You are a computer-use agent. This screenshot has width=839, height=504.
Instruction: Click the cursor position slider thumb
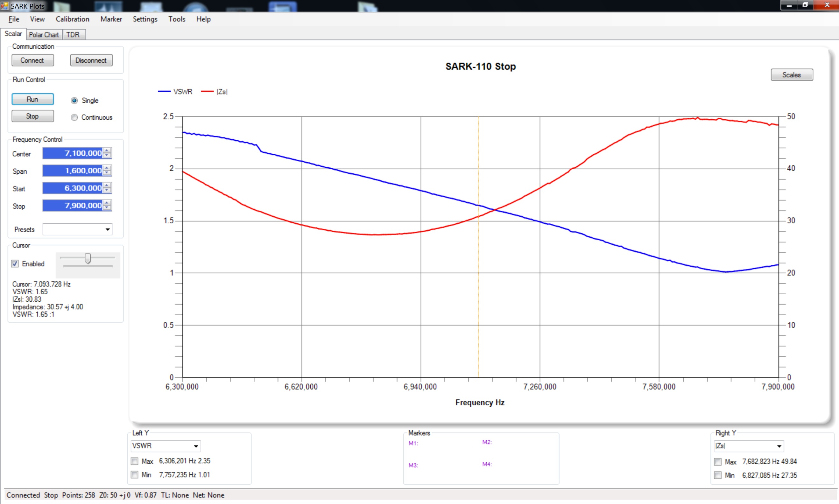tap(88, 258)
